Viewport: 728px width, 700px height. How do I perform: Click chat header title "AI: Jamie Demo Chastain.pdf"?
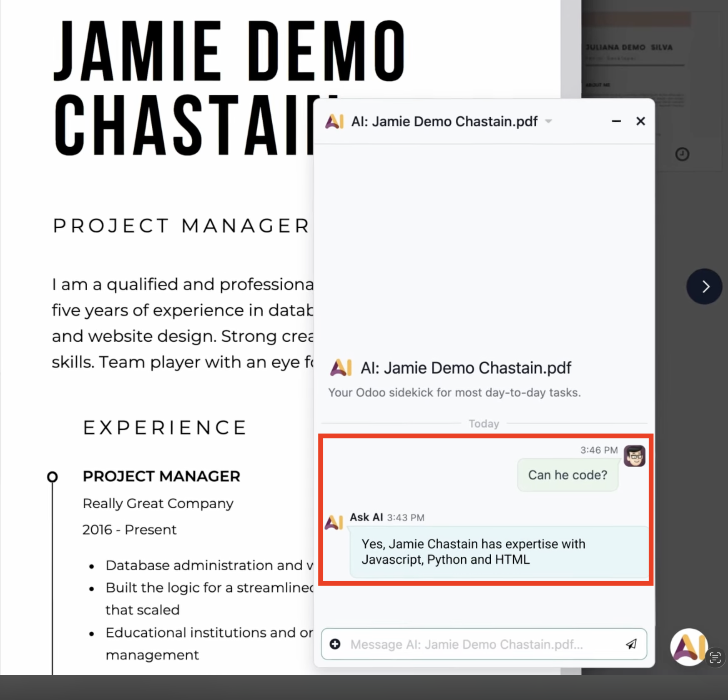coord(444,122)
